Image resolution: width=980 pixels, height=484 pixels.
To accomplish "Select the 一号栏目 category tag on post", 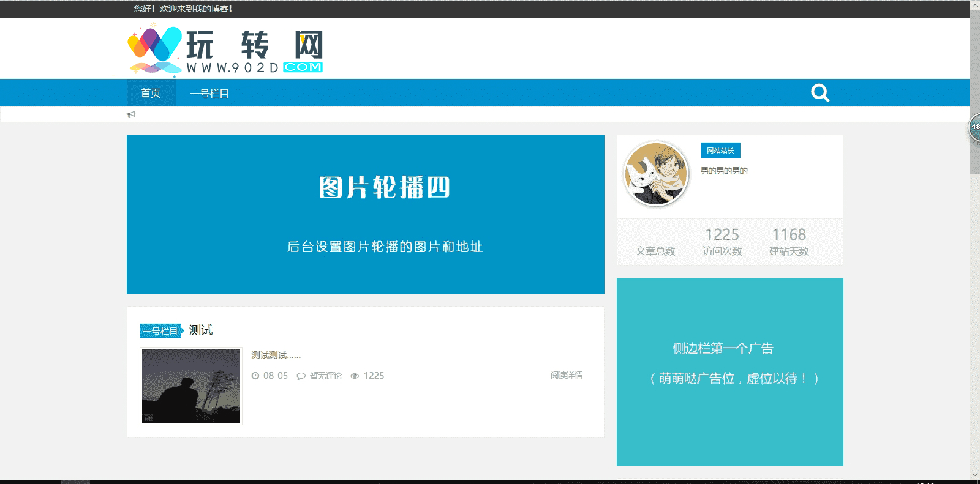I will click(x=160, y=331).
